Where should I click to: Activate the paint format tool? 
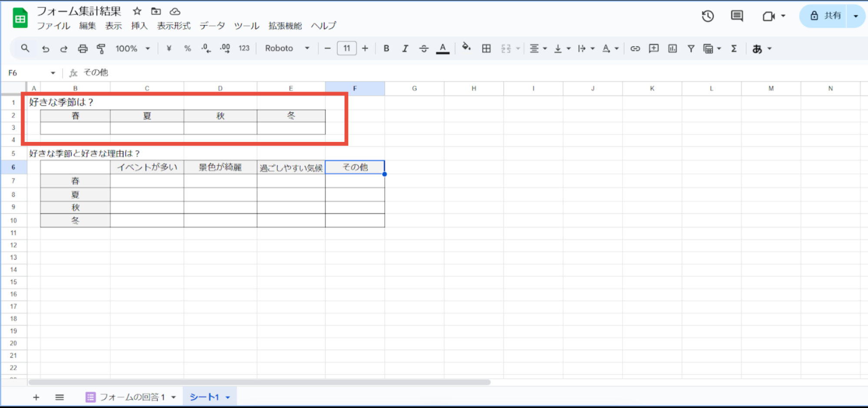[101, 49]
